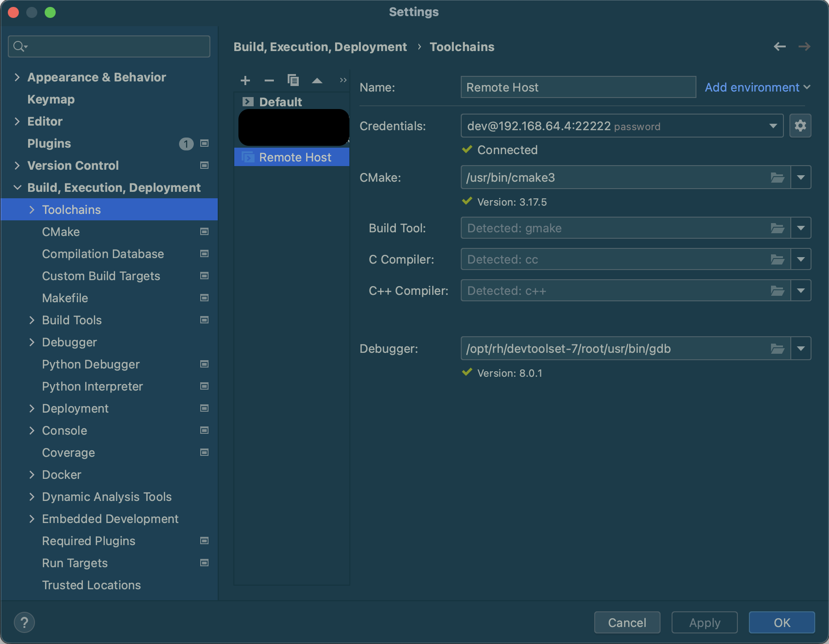This screenshot has height=644, width=829.
Task: Expand Appearance & Behavior section
Action: point(17,77)
